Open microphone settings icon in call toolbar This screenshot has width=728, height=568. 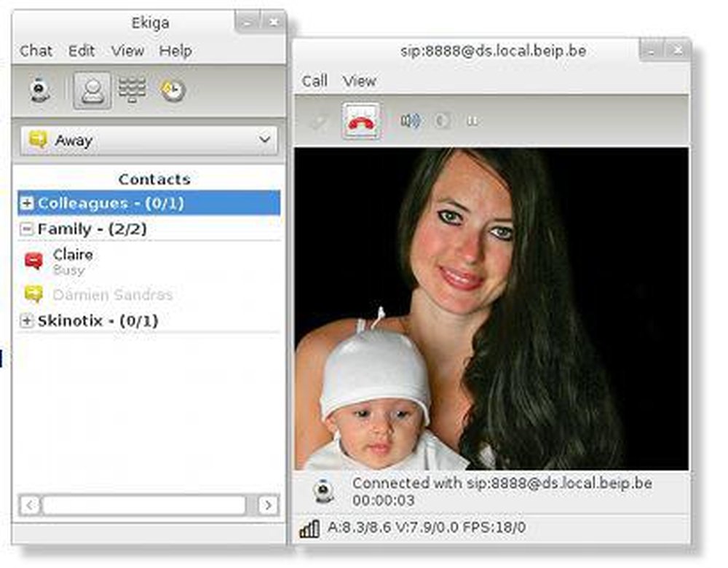tap(440, 122)
